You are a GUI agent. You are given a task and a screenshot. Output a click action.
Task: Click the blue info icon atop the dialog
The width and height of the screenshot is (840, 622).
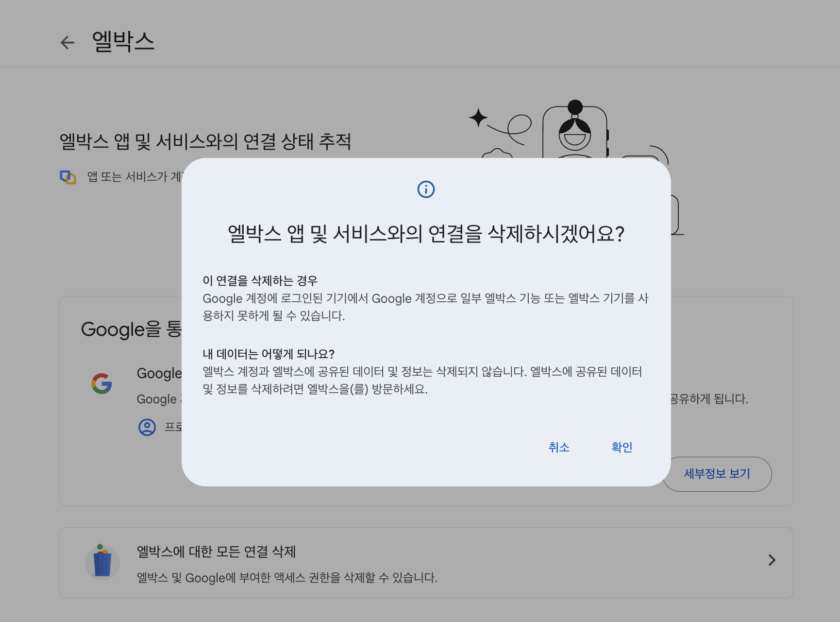(426, 190)
